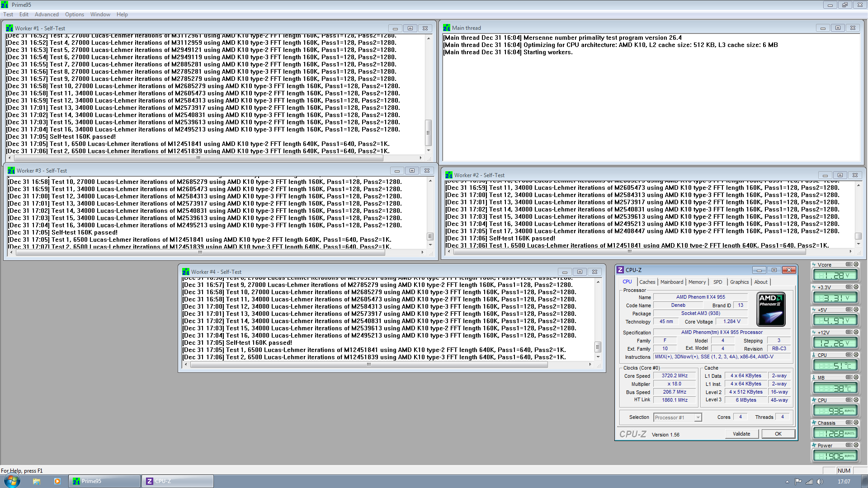Click the Chassis fan gadget settings icon
This screenshot has height=488, width=868.
[849, 422]
